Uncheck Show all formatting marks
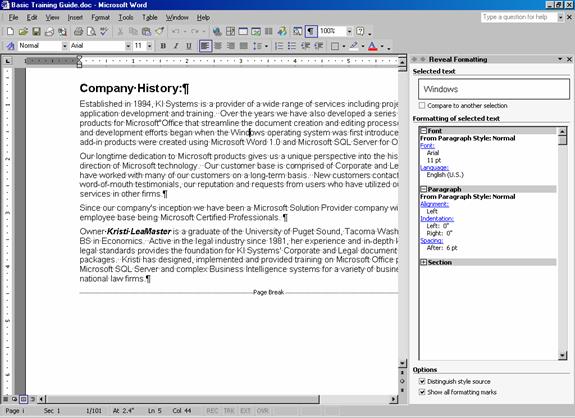The image size is (575, 418). [422, 392]
